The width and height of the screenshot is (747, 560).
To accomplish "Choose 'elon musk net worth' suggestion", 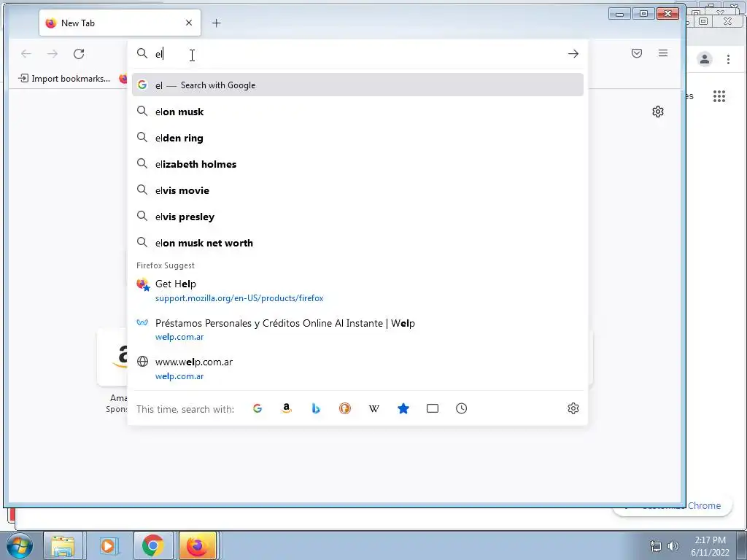I will [x=357, y=242].
